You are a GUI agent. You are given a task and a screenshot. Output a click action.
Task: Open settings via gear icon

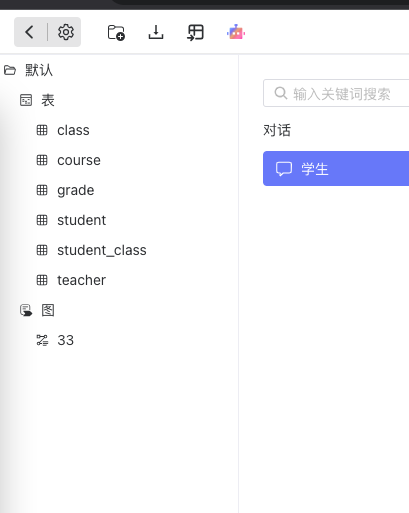[66, 32]
